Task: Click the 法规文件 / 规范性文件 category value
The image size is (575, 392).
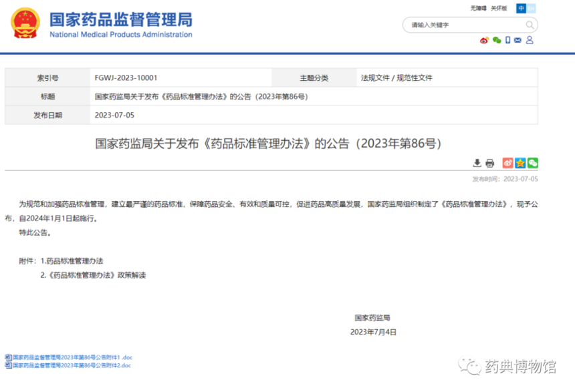Action: [x=396, y=77]
